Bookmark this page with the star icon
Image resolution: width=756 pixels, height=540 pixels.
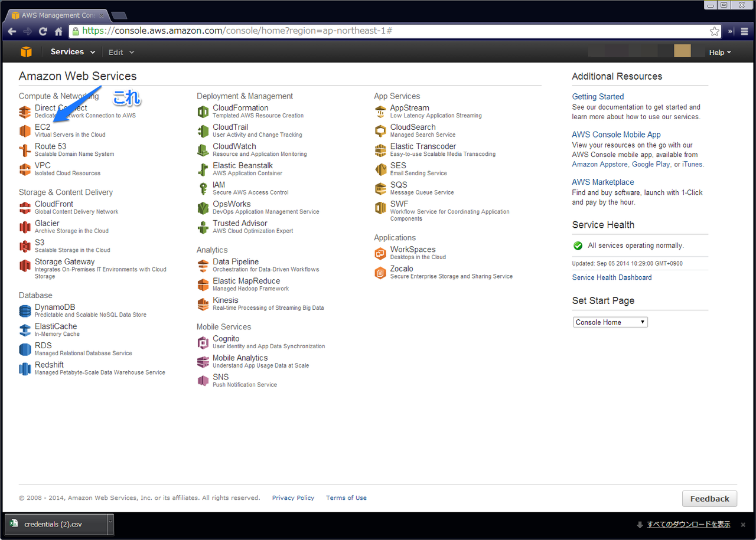coord(715,31)
